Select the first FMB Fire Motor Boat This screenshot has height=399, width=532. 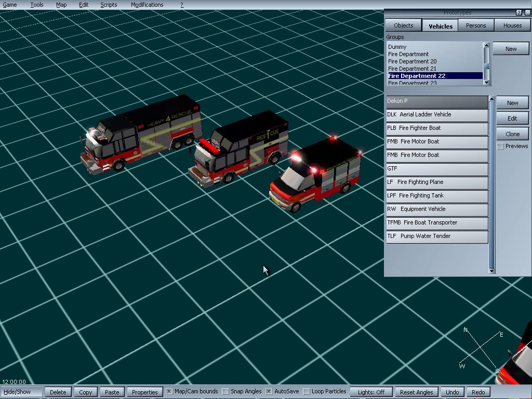pyautogui.click(x=437, y=142)
